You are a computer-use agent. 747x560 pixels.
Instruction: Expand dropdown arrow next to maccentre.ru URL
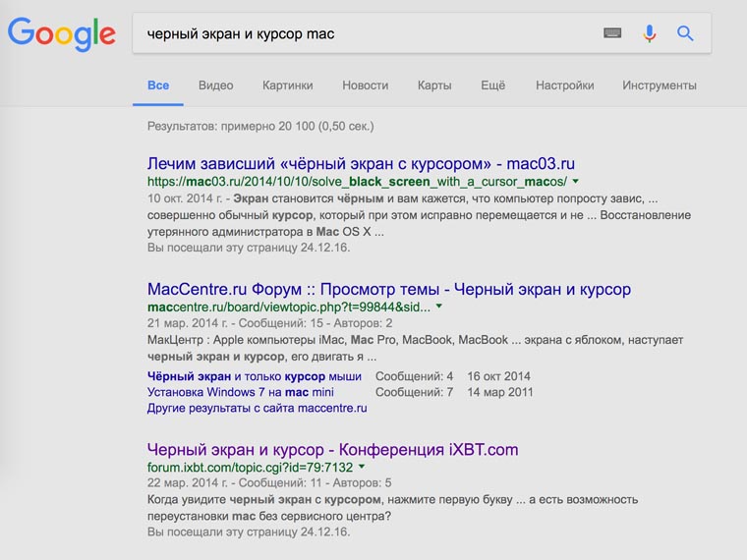[x=439, y=307]
